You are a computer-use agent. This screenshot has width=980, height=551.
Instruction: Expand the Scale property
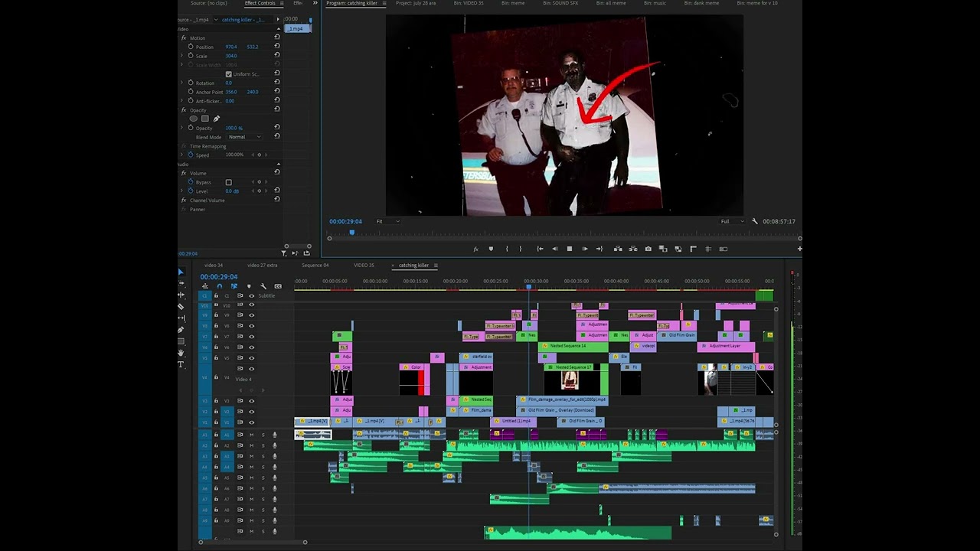tap(182, 56)
